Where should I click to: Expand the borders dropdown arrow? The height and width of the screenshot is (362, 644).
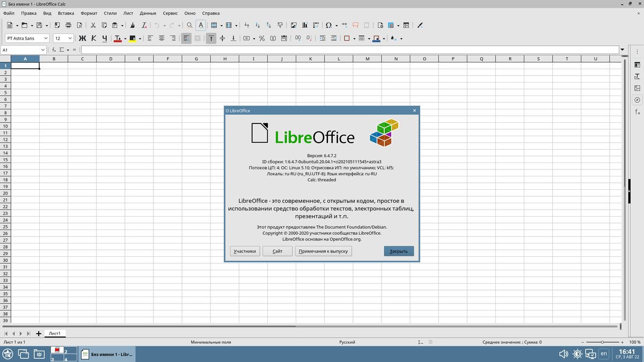coord(354,39)
